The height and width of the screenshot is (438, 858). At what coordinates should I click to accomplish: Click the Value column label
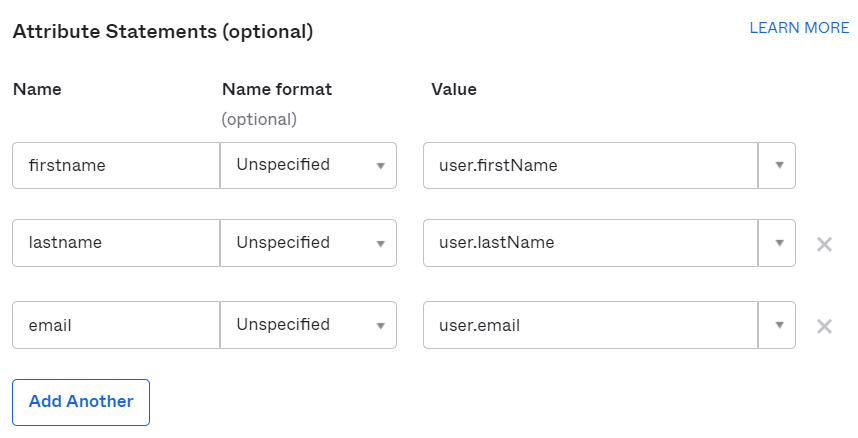click(x=453, y=89)
